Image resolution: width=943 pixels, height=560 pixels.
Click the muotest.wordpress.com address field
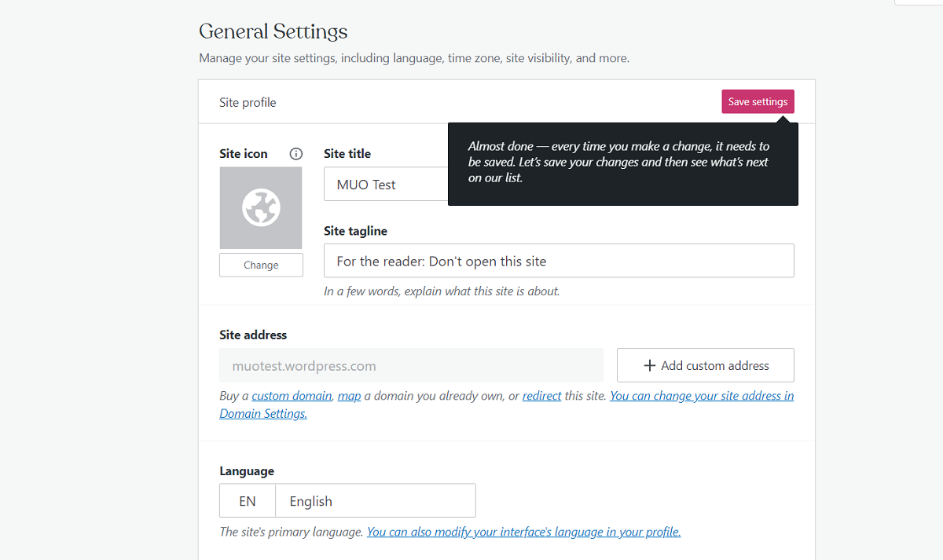pyautogui.click(x=411, y=365)
